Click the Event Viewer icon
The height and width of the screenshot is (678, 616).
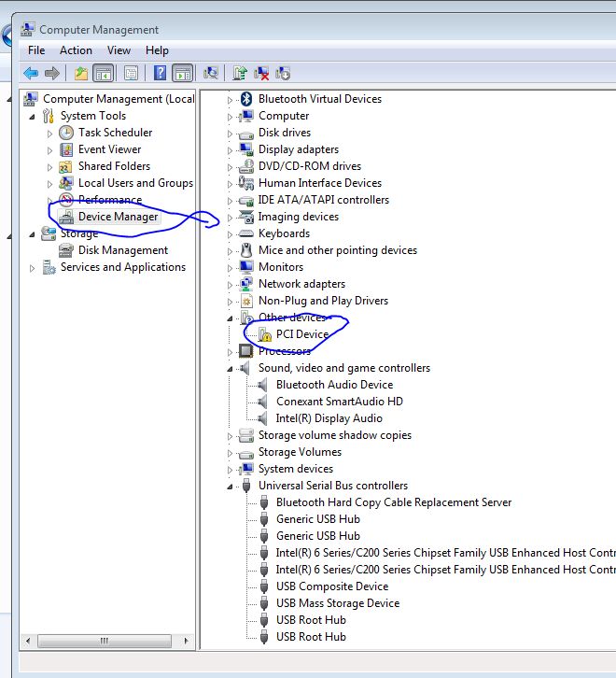pos(66,149)
